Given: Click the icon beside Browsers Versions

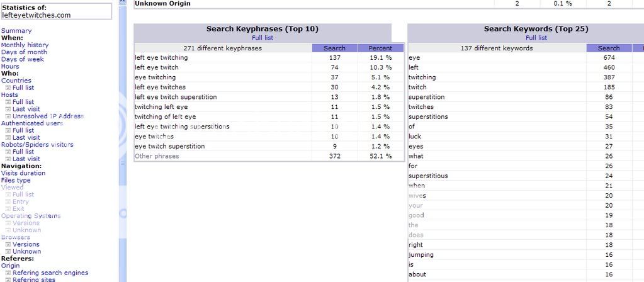Looking at the screenshot, I should [8, 245].
